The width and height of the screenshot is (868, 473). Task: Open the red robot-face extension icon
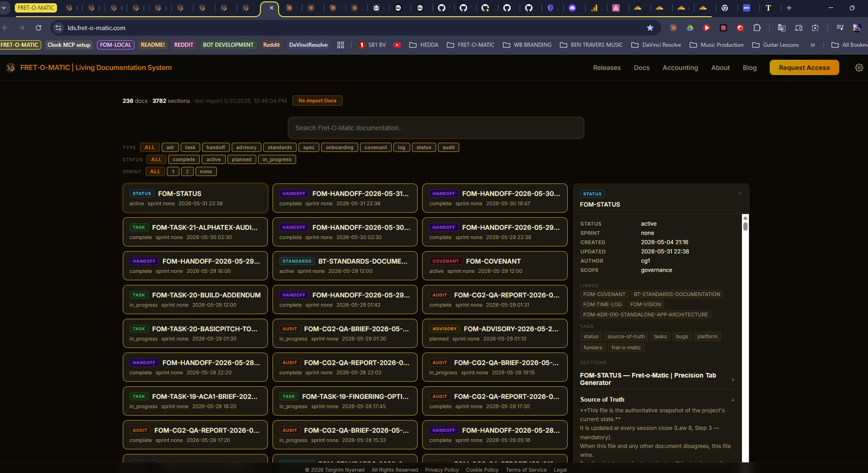723,28
